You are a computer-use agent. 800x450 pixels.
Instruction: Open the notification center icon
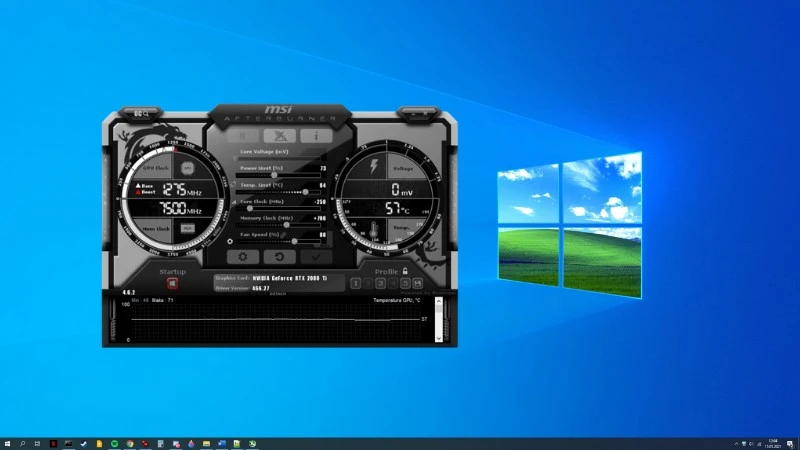point(790,444)
